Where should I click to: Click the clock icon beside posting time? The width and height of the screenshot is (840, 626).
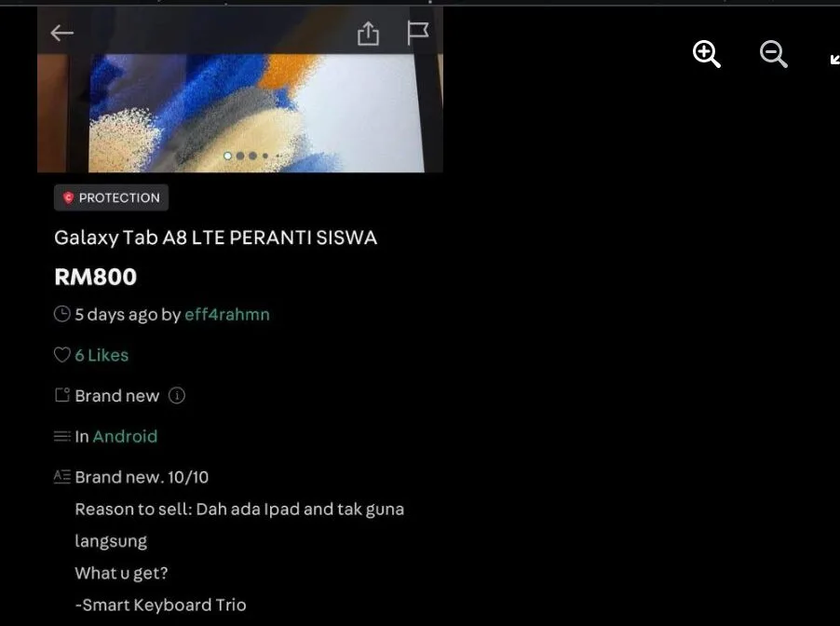62,314
